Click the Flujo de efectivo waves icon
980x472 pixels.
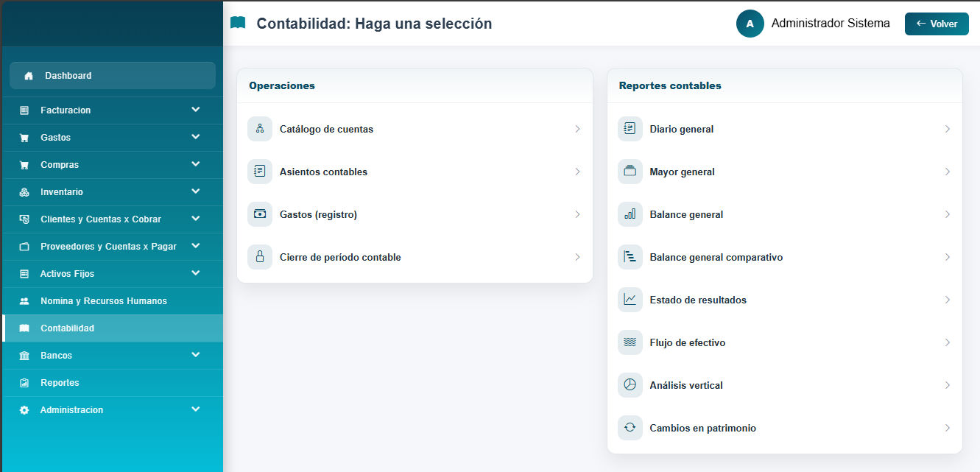(630, 342)
